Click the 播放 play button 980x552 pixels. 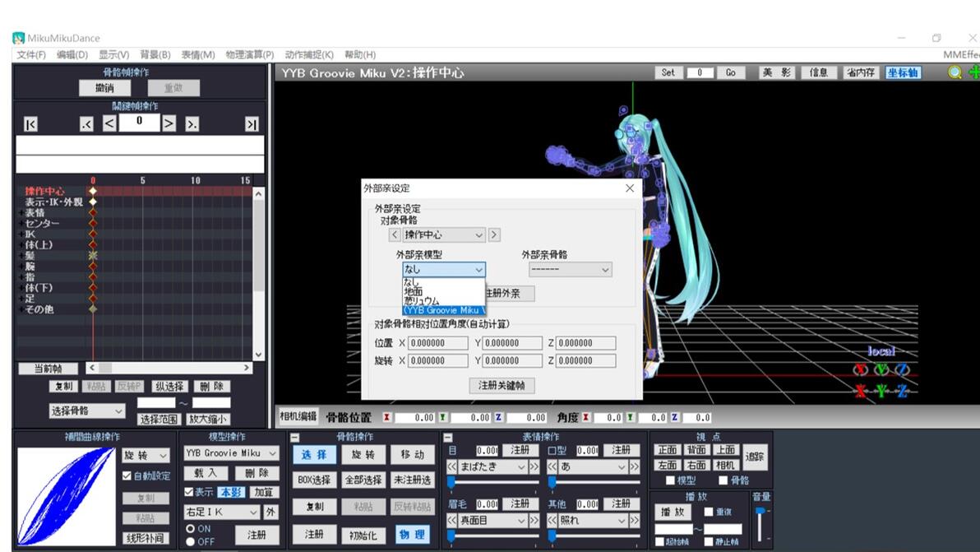point(673,512)
